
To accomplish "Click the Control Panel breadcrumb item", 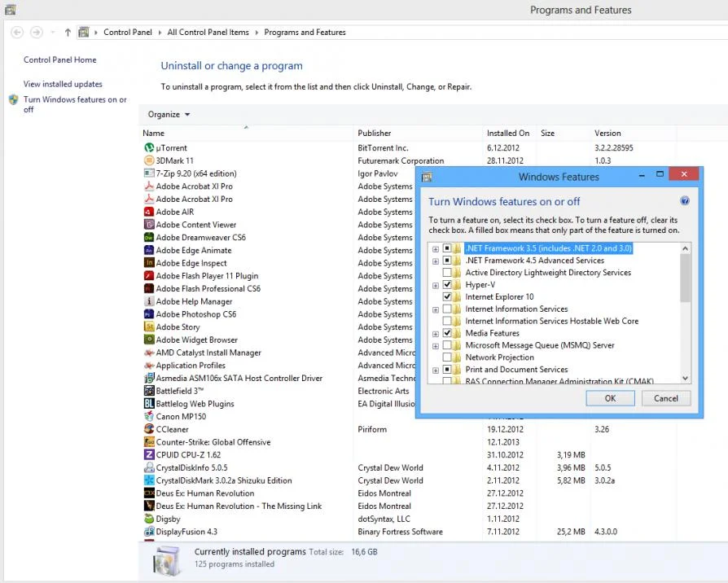I will [127, 33].
